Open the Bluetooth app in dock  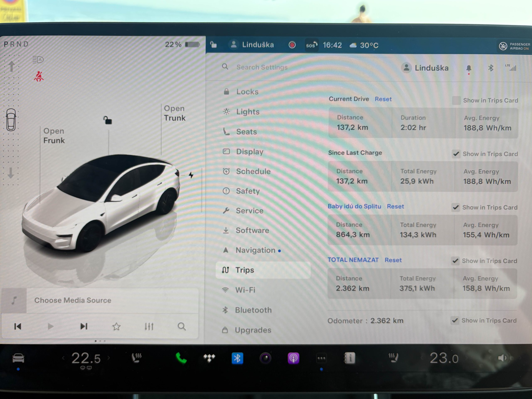(x=237, y=358)
